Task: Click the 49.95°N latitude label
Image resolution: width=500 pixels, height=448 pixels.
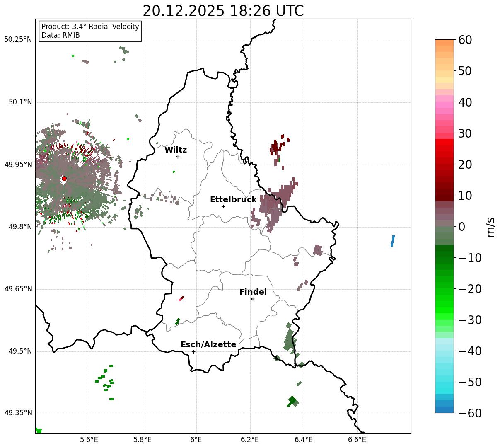Action: click(x=18, y=165)
